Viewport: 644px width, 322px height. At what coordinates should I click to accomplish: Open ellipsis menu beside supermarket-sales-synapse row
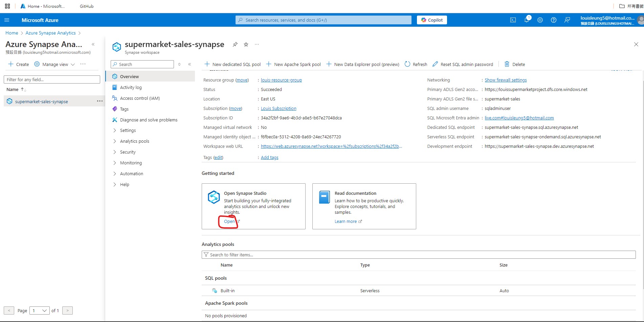click(x=99, y=101)
